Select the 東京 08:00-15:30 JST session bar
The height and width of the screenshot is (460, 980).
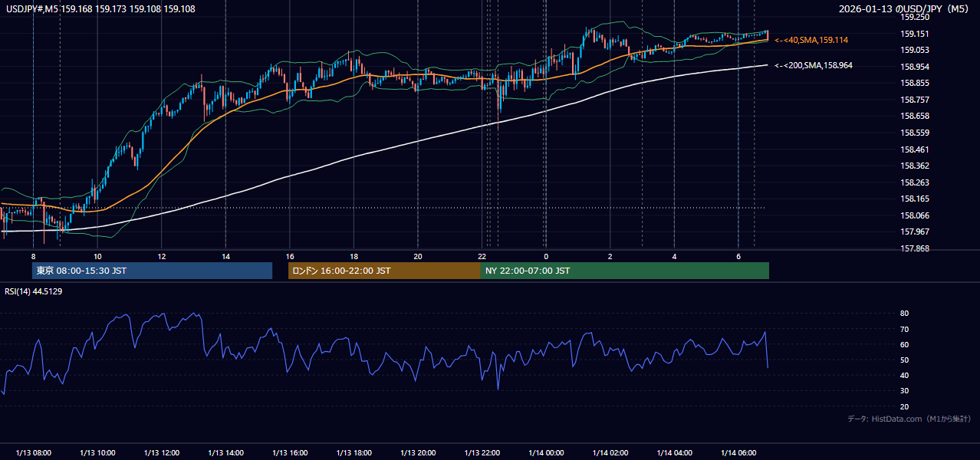(152, 271)
